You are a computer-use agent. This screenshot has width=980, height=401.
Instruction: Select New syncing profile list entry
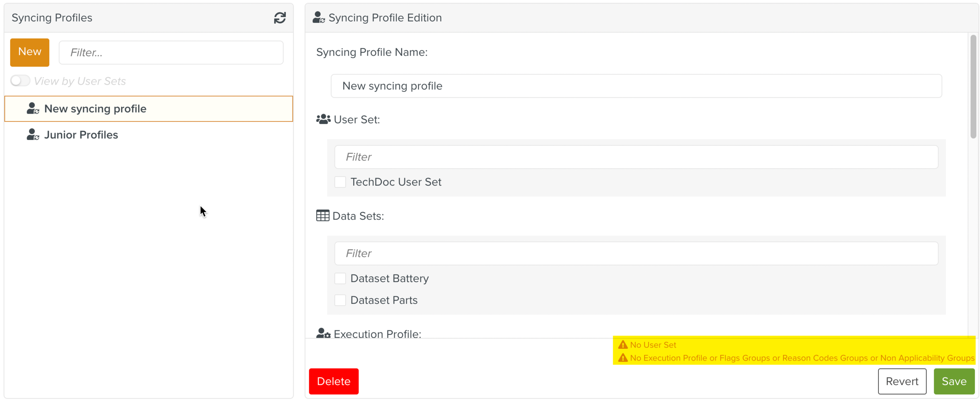[x=95, y=109]
